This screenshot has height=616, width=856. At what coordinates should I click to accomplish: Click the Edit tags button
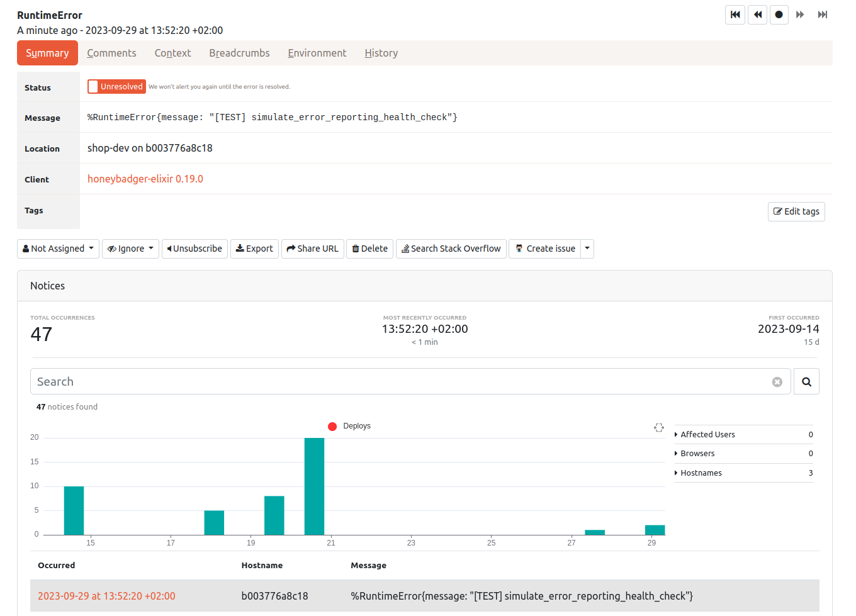796,211
